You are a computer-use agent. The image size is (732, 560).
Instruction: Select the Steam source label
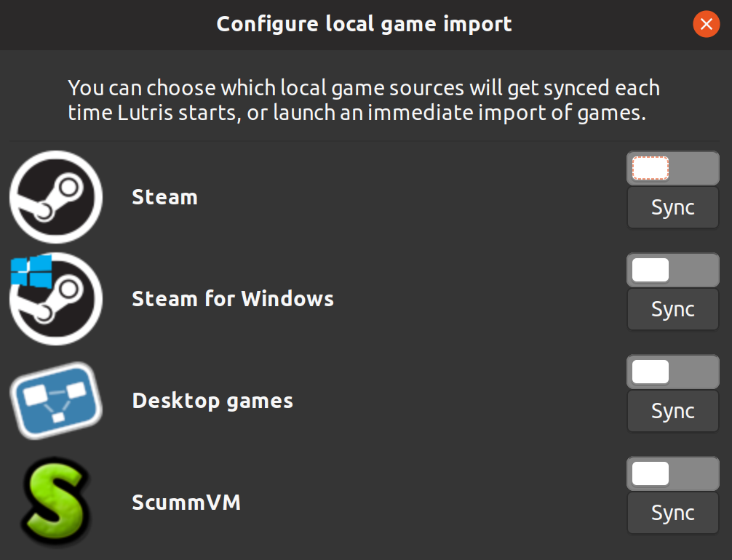[x=164, y=196]
